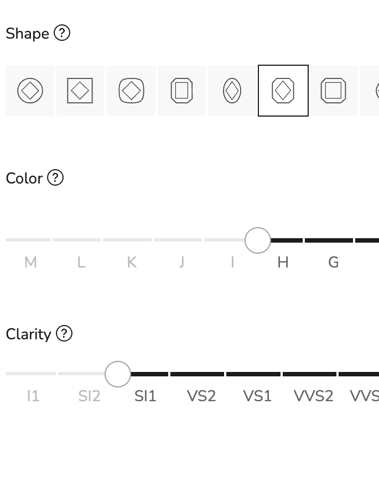379x488 pixels.
Task: Set color grade to K
Action: click(132, 263)
